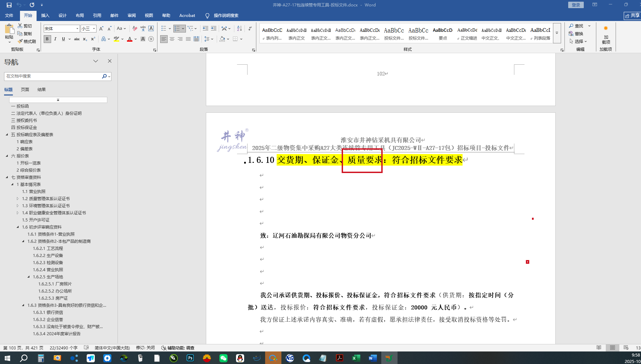
Task: Open the 插入 (Insert) ribbon tab
Action: 45,16
